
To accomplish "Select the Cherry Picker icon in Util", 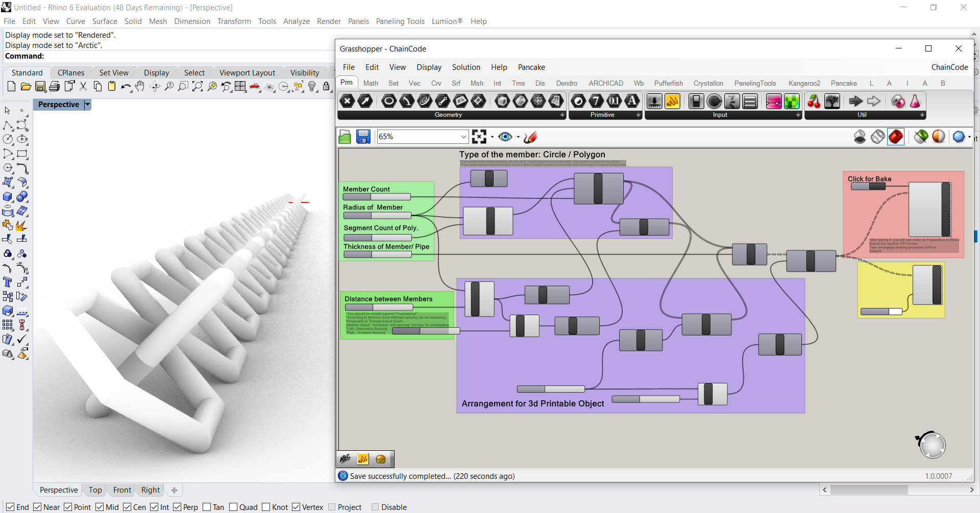I will pyautogui.click(x=814, y=101).
